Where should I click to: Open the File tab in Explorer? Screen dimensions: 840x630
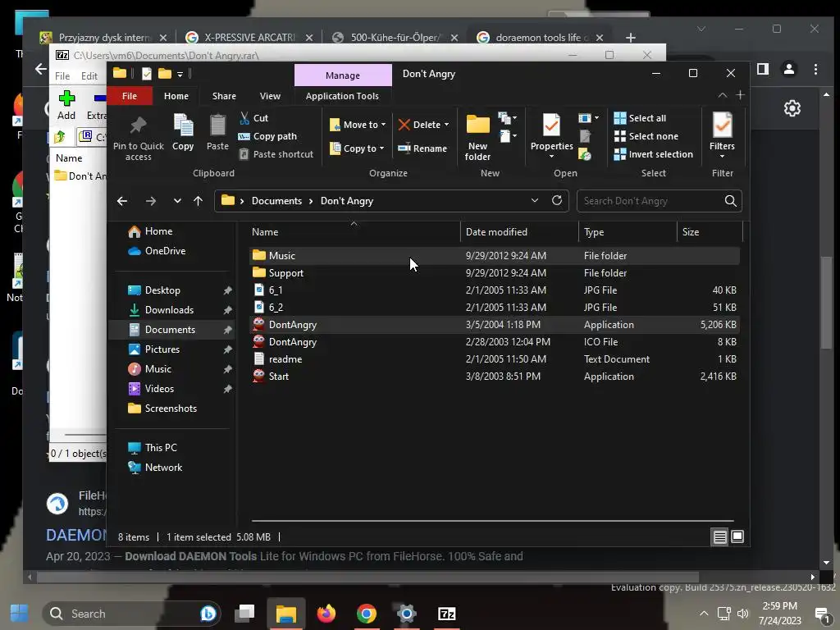(130, 96)
